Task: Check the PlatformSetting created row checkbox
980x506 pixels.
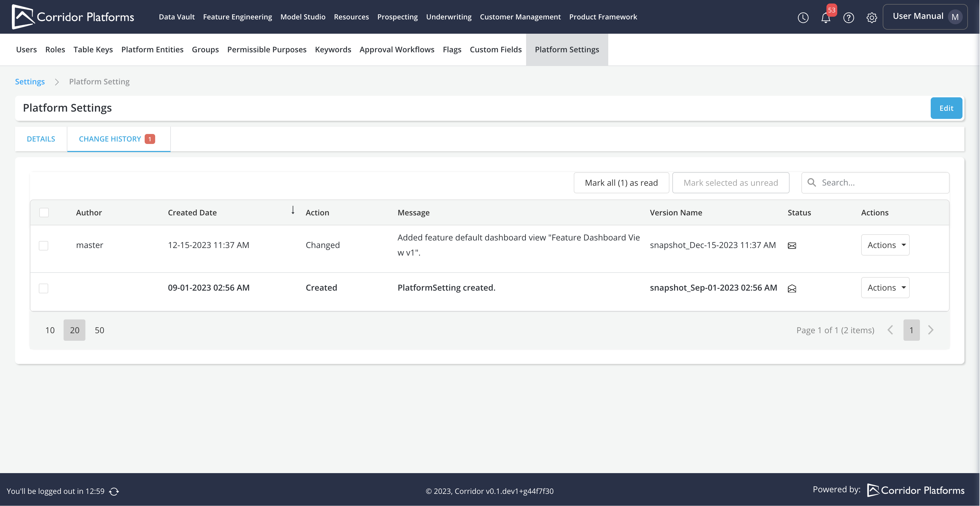Action: [44, 288]
